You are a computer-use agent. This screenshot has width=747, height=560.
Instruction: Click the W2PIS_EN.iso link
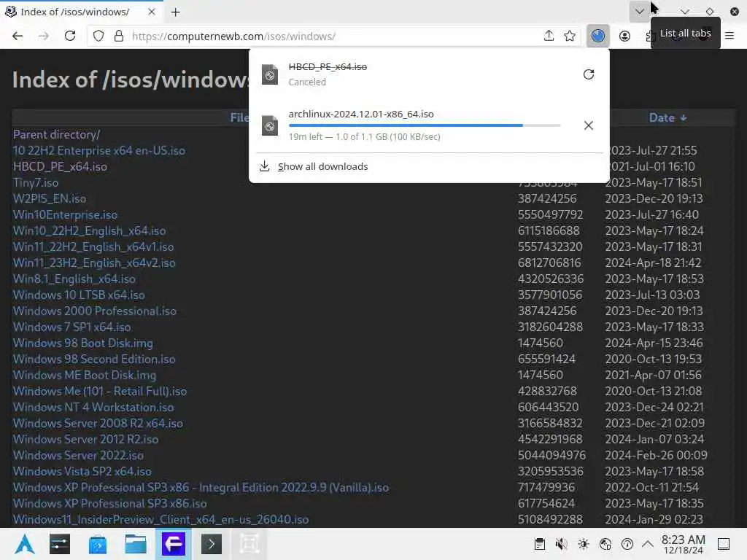click(x=50, y=198)
